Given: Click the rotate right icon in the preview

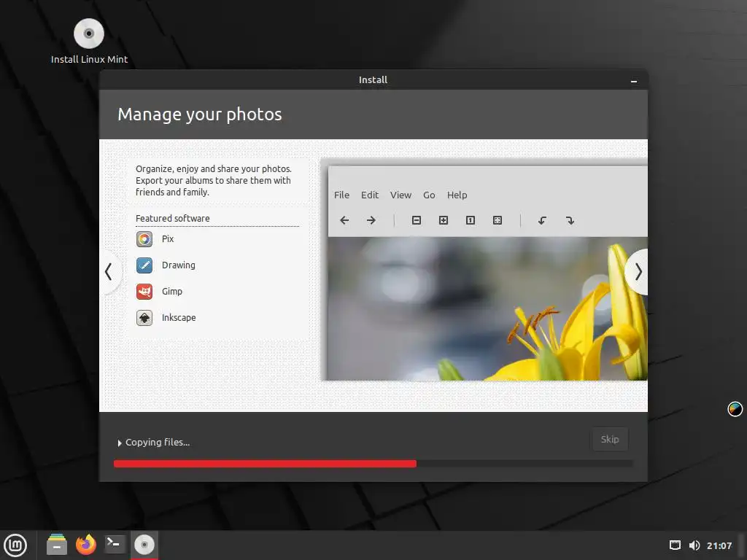Looking at the screenshot, I should (x=570, y=220).
